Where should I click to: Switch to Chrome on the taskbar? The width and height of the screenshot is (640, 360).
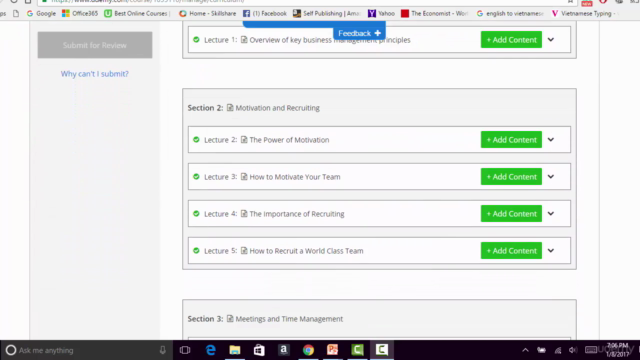pyautogui.click(x=308, y=350)
